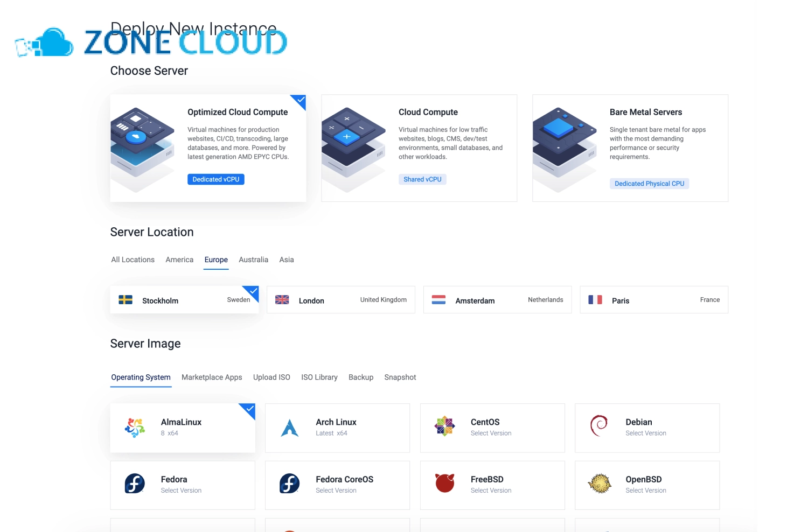Image resolution: width=808 pixels, height=532 pixels.
Task: Select the Arch Linux image title
Action: [x=336, y=422]
